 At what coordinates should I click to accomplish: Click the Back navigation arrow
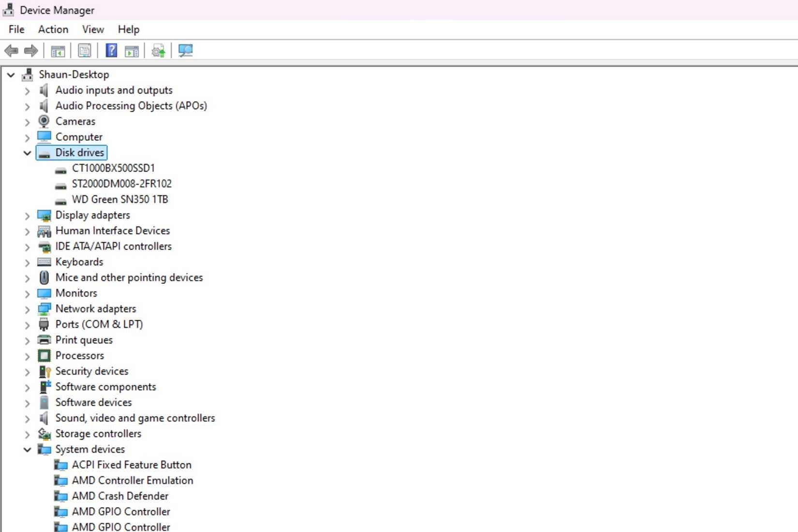11,51
